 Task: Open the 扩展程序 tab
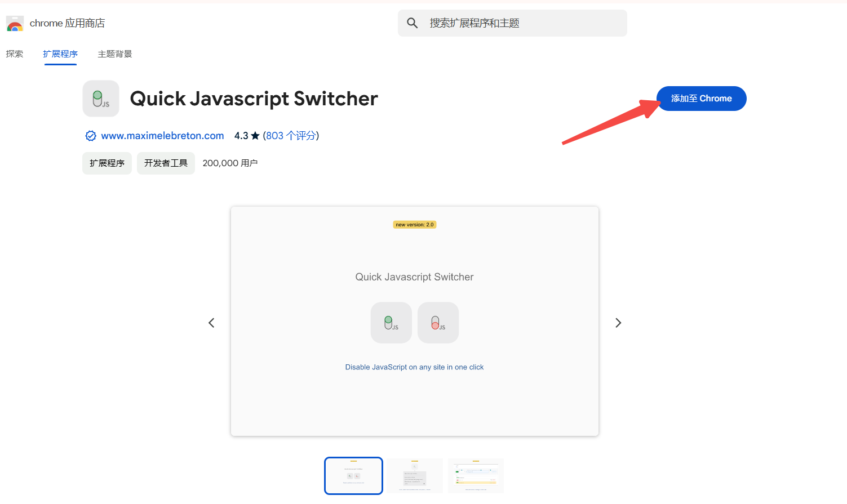tap(60, 54)
